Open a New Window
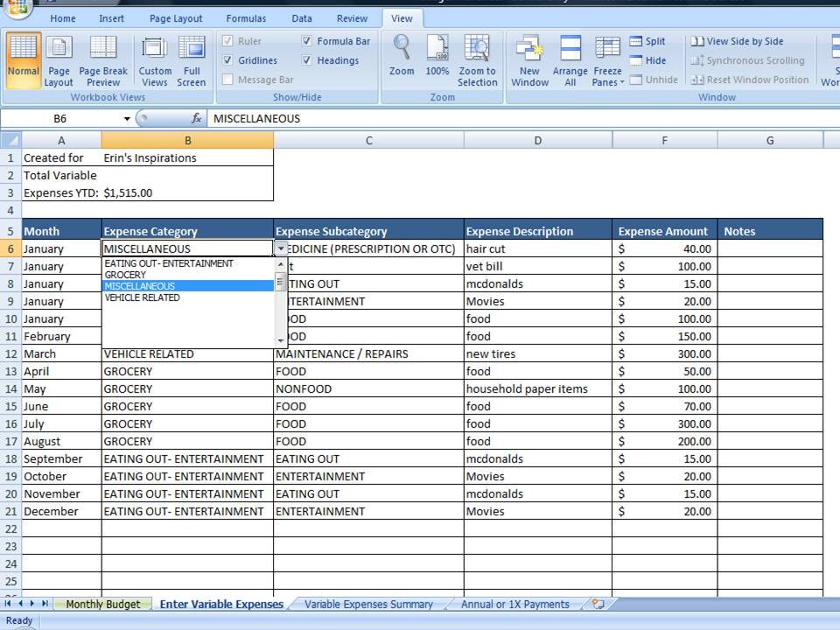 529,60
